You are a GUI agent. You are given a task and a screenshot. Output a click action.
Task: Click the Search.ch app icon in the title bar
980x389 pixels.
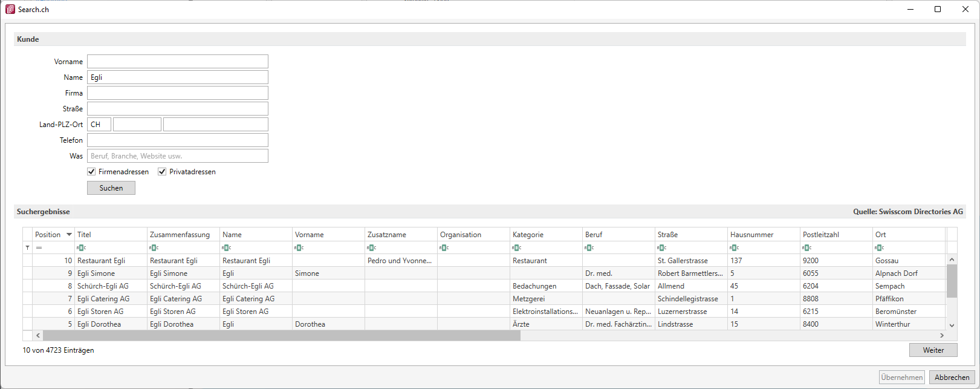(x=10, y=9)
